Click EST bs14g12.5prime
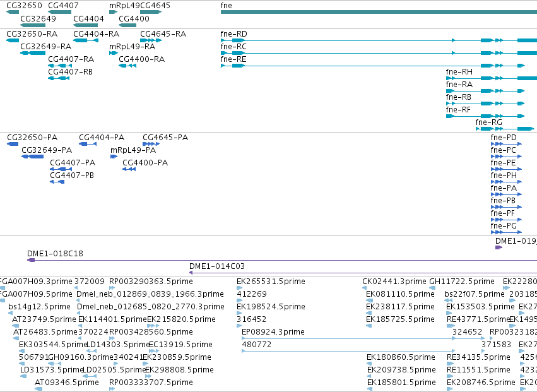The width and height of the screenshot is (537, 392). point(39,307)
